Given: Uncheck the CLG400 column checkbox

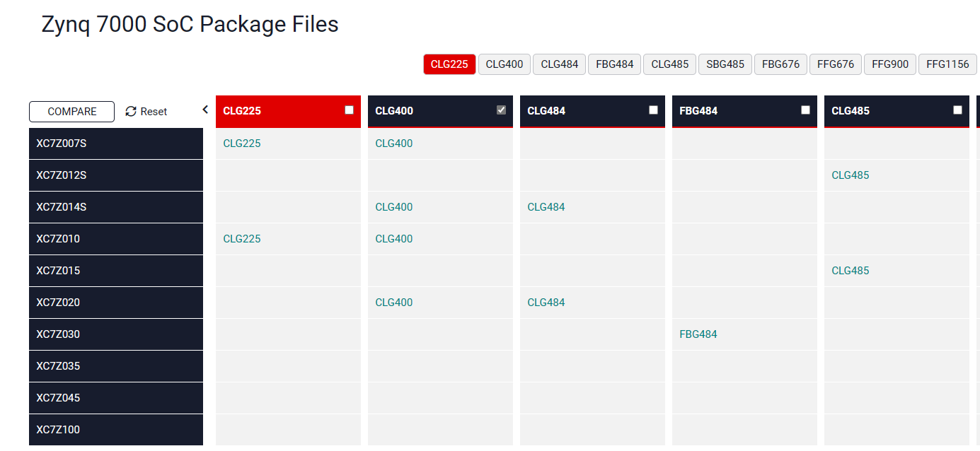Looking at the screenshot, I should (x=501, y=110).
